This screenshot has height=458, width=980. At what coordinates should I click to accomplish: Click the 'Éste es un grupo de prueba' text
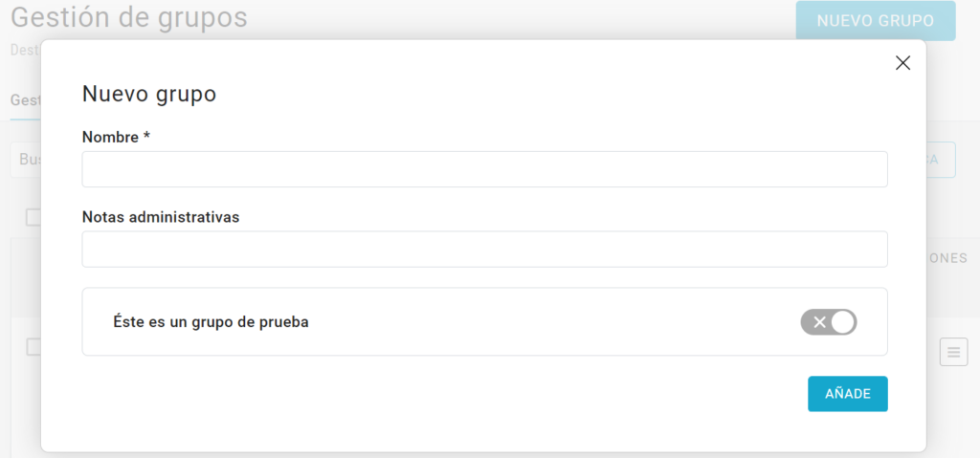click(x=211, y=322)
